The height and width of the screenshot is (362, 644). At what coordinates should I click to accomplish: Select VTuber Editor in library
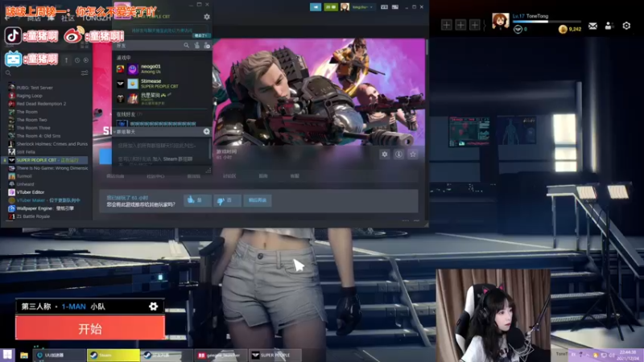30,192
